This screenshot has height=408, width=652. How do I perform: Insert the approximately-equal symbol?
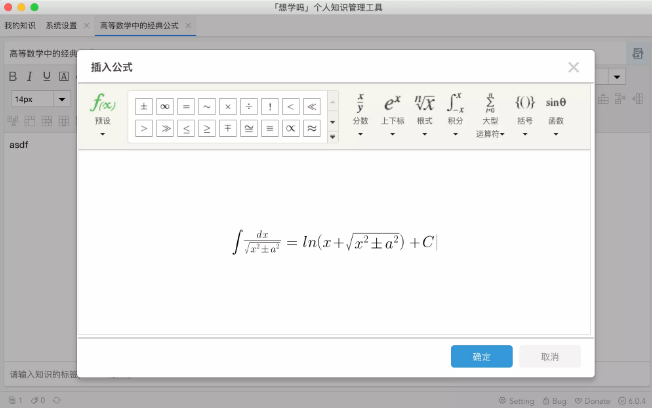[x=312, y=129]
